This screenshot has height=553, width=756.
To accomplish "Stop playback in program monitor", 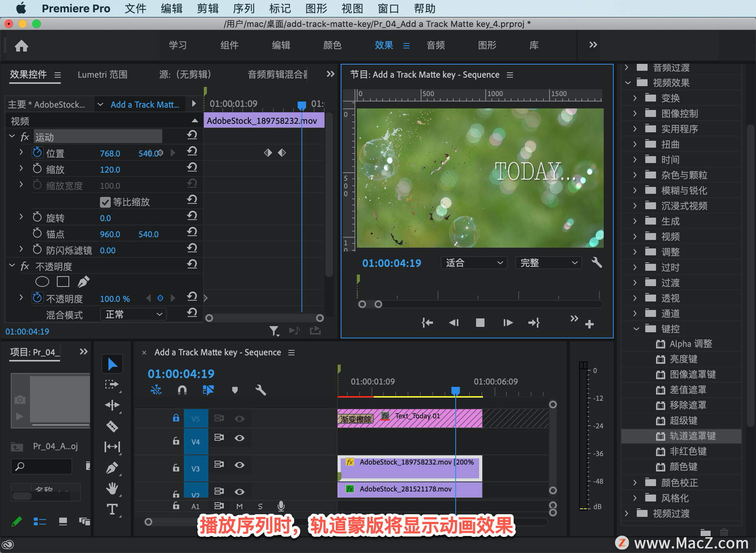I will tap(480, 323).
